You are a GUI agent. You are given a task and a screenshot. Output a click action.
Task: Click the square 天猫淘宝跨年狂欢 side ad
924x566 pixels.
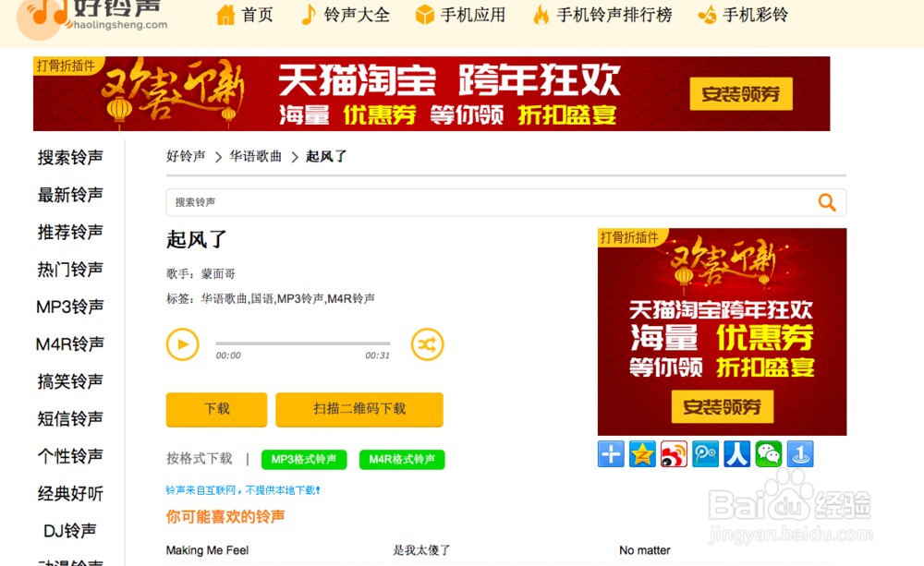[x=722, y=331]
